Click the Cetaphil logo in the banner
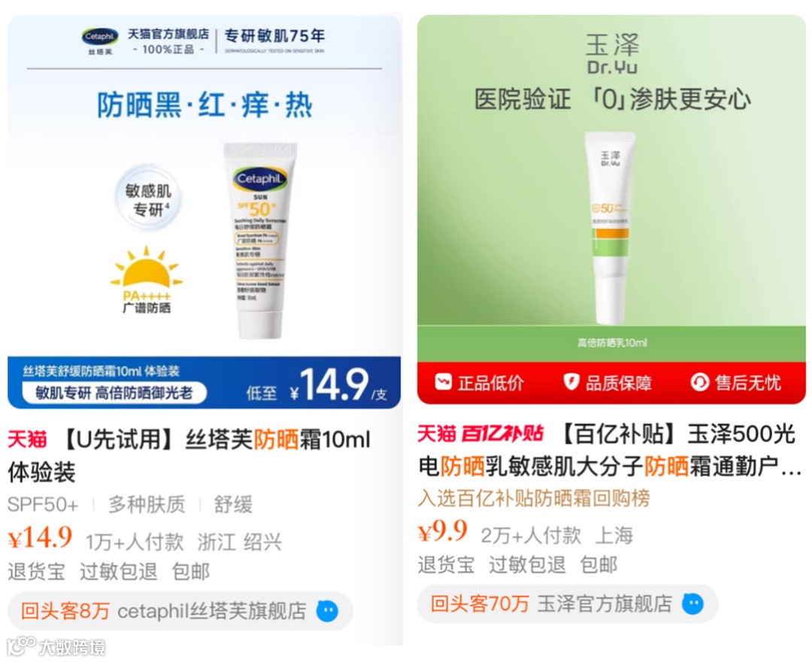812x662 pixels. pos(100,37)
